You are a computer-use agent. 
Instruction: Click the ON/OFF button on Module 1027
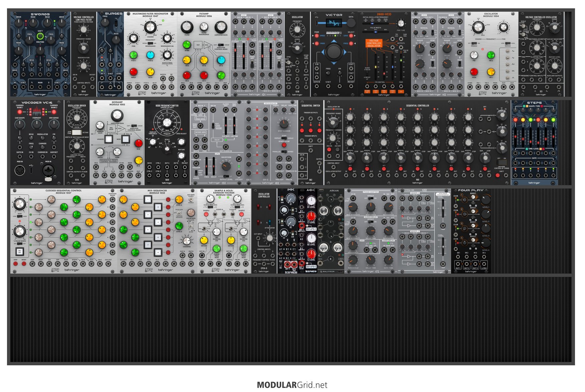pyautogui.click(x=19, y=251)
